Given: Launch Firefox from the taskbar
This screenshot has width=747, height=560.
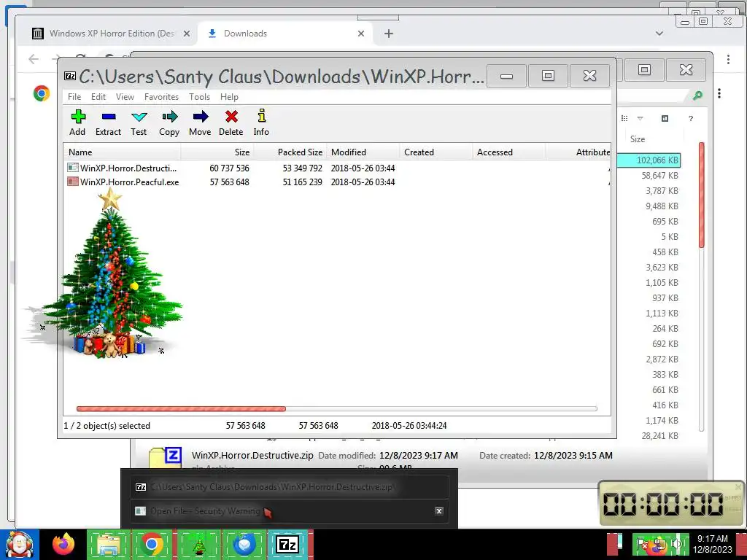Looking at the screenshot, I should click(63, 544).
